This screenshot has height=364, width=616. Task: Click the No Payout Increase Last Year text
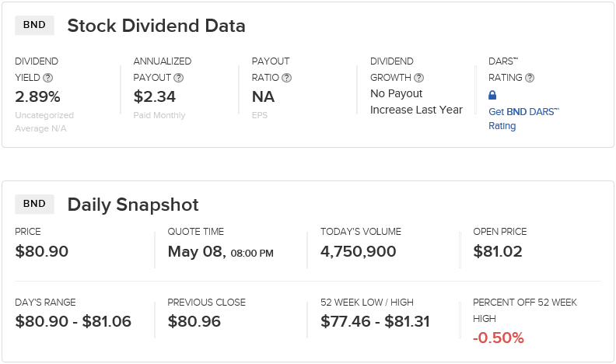(x=416, y=102)
